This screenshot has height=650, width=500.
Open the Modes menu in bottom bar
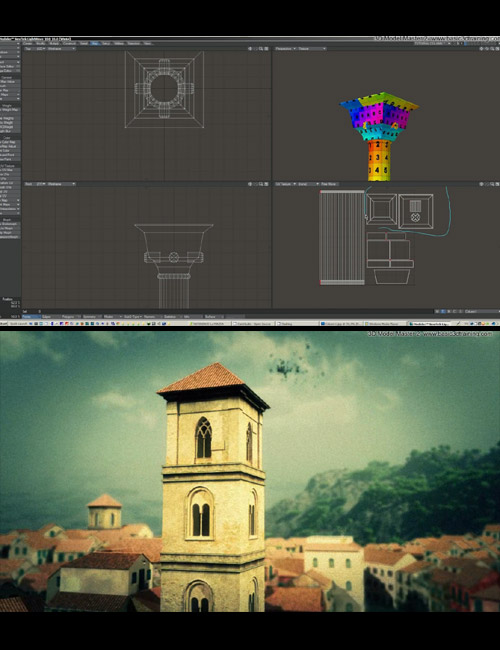point(111,317)
